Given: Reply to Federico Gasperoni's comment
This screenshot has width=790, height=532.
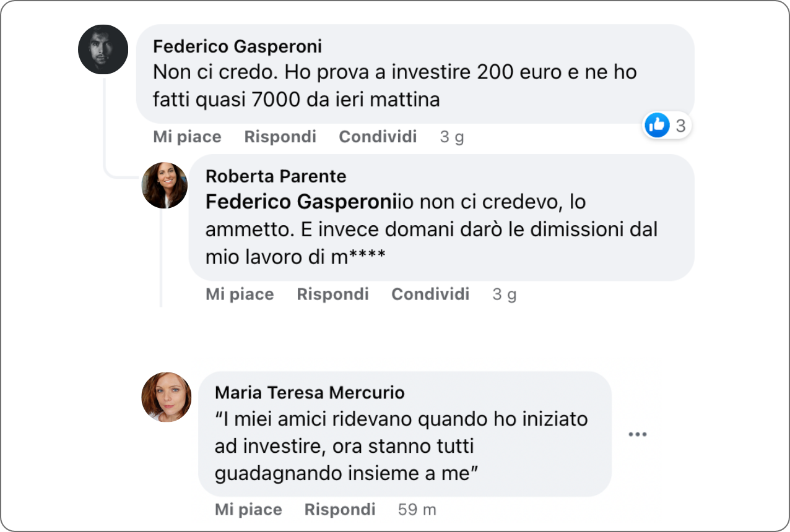Looking at the screenshot, I should [280, 137].
